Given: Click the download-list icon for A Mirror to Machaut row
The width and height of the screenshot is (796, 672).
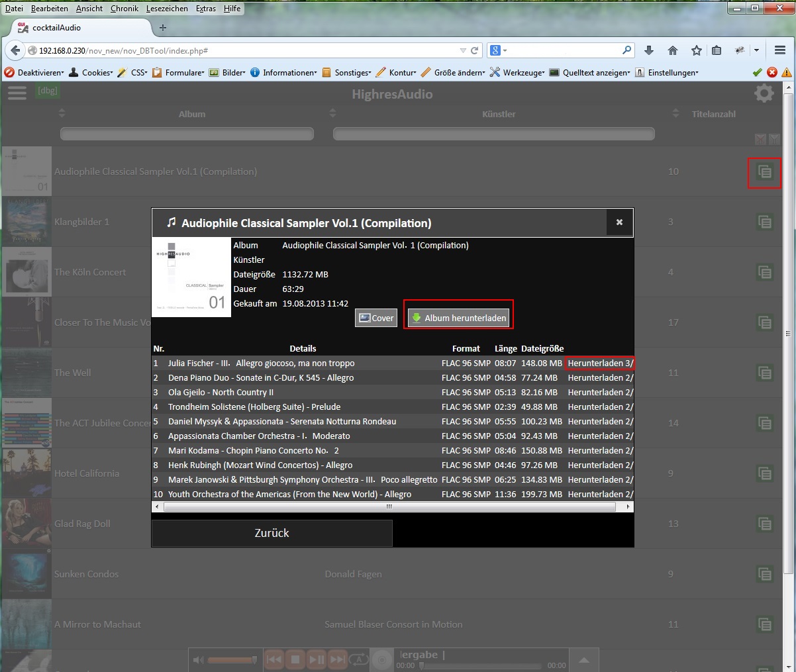Looking at the screenshot, I should click(x=765, y=624).
